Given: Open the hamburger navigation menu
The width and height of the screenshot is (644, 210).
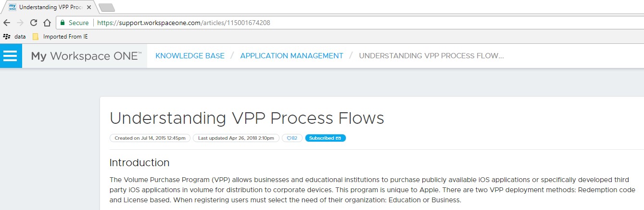Looking at the screenshot, I should (10, 56).
